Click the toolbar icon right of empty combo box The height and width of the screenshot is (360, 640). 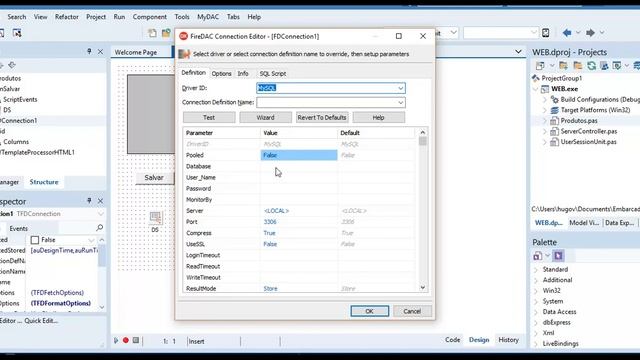546,33
